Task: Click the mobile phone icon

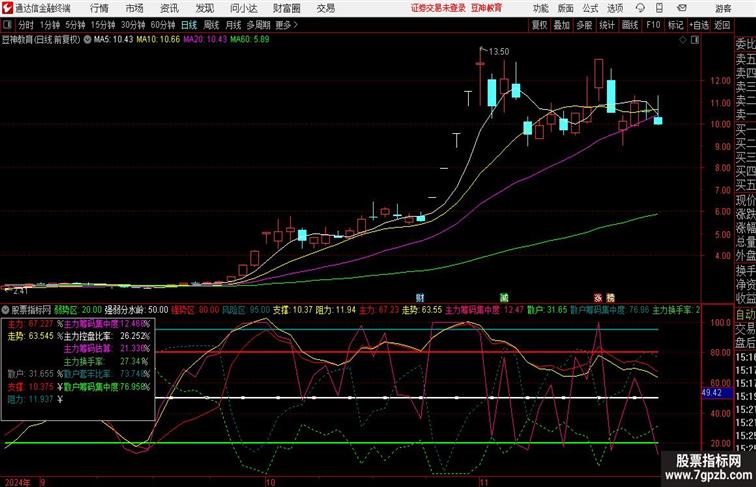Action: pos(659,8)
